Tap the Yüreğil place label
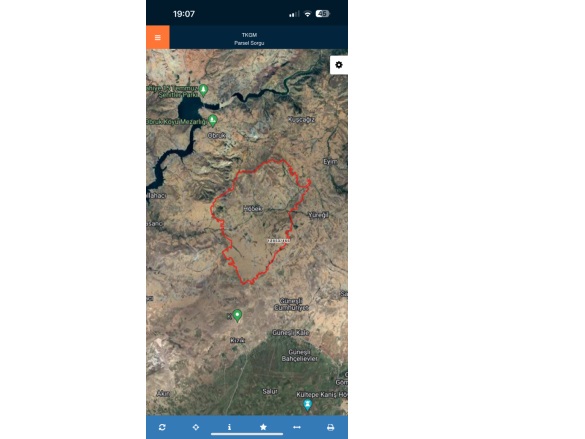This screenshot has height=439, width=585. (x=318, y=215)
